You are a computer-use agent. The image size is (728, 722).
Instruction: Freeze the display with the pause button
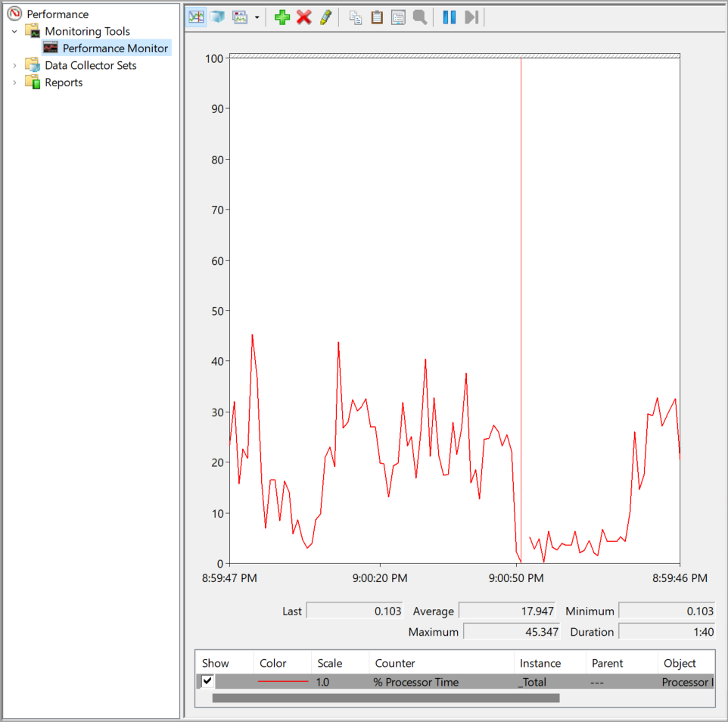(x=446, y=17)
